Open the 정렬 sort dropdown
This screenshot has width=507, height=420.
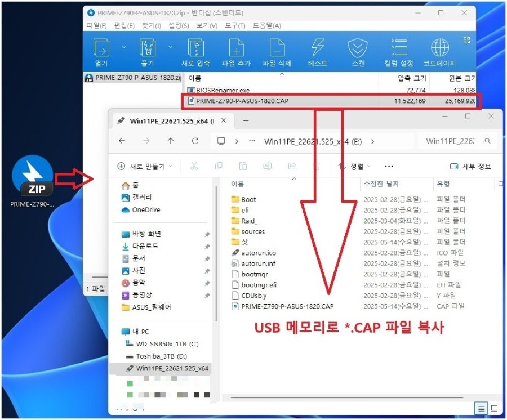[x=354, y=167]
